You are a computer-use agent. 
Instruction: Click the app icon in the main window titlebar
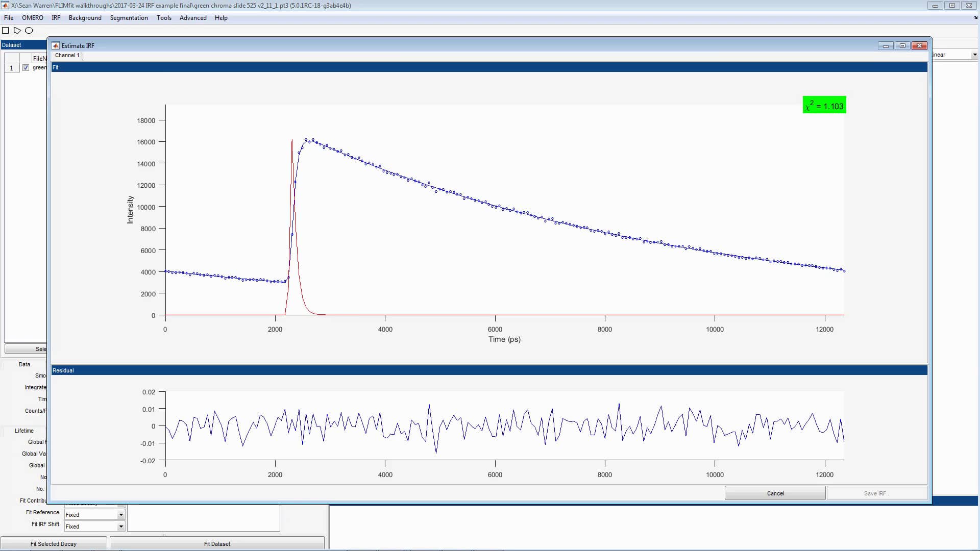click(5, 6)
